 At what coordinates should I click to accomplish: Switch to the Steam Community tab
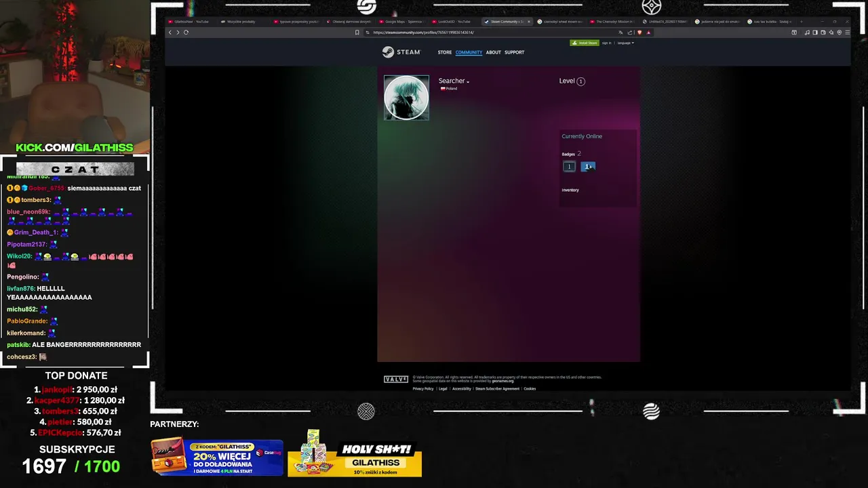506,22
